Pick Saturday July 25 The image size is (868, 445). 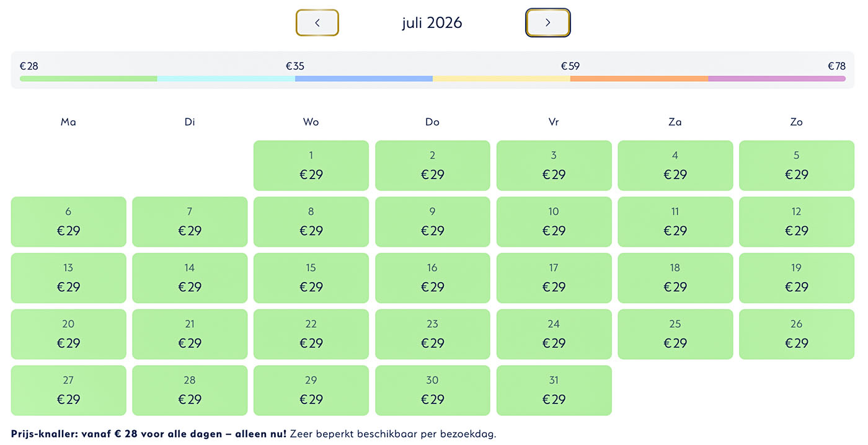click(x=675, y=334)
